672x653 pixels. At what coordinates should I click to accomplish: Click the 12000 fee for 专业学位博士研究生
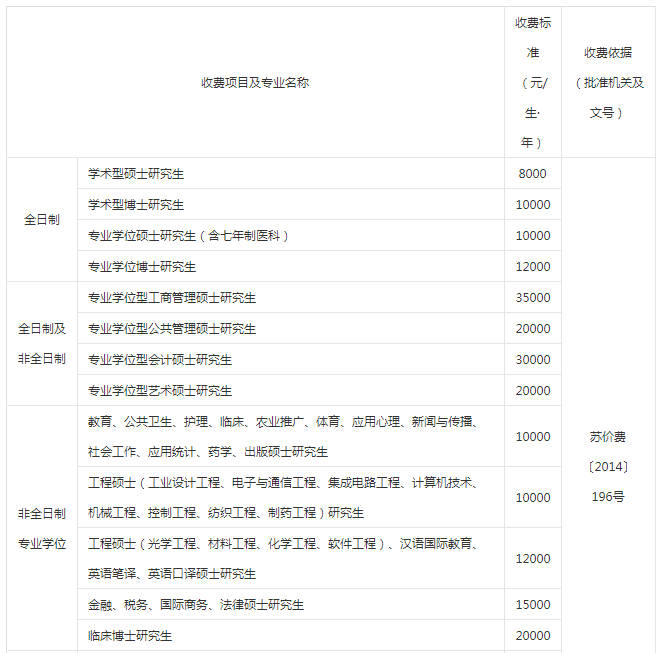tap(533, 267)
